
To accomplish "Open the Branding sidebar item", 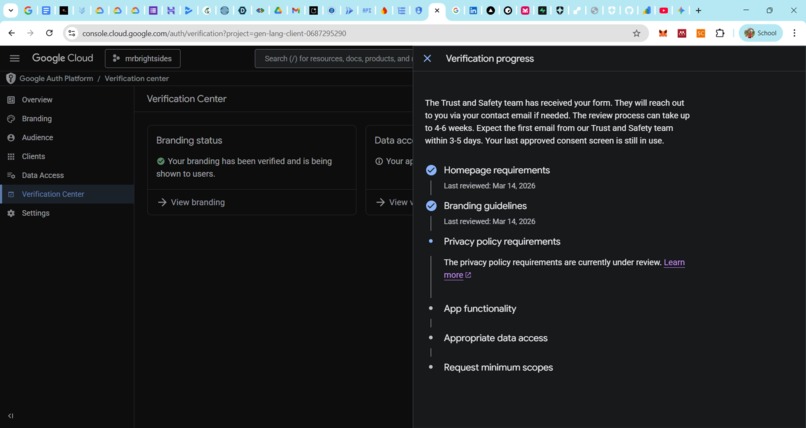I will (36, 119).
